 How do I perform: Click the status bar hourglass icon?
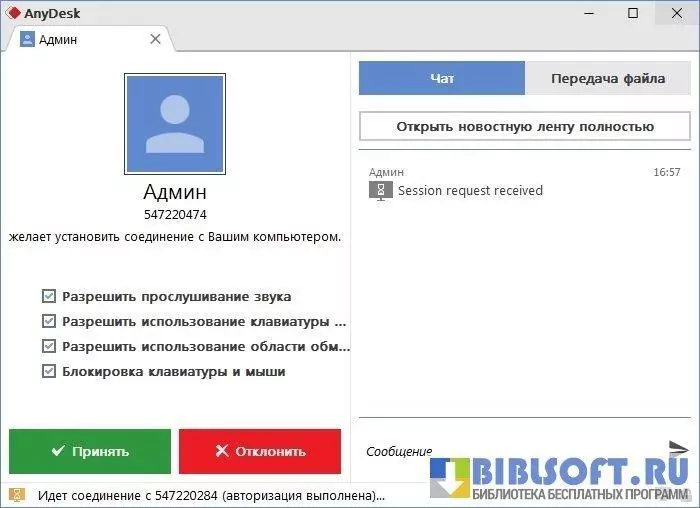click(18, 496)
